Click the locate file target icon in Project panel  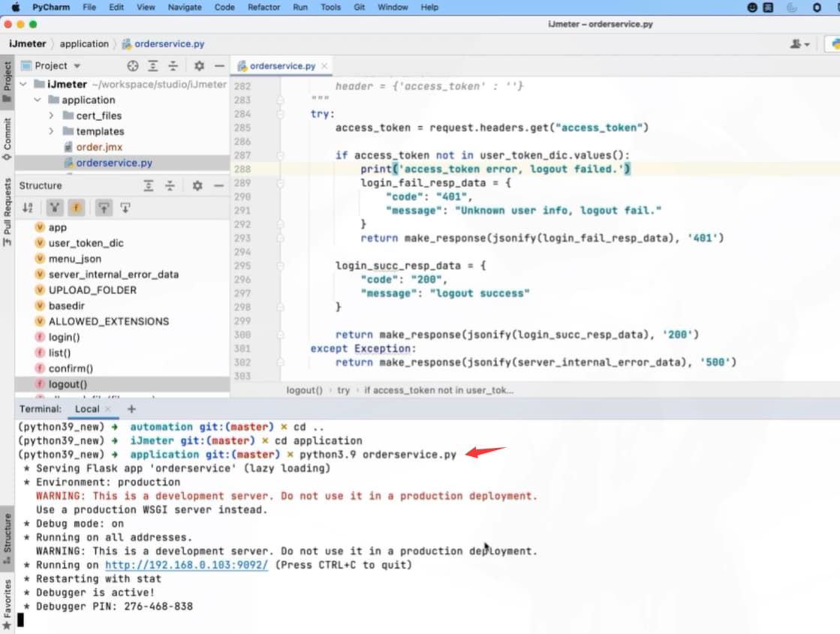point(133,66)
